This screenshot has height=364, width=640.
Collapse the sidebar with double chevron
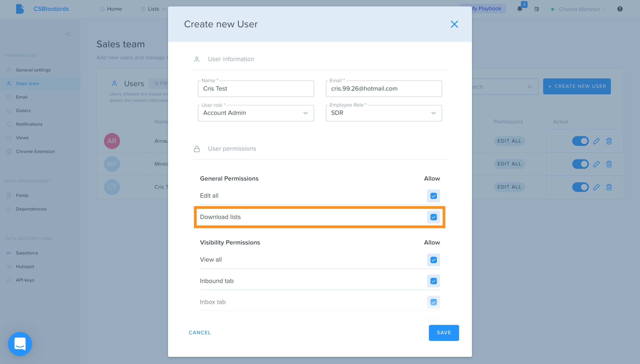pos(68,34)
